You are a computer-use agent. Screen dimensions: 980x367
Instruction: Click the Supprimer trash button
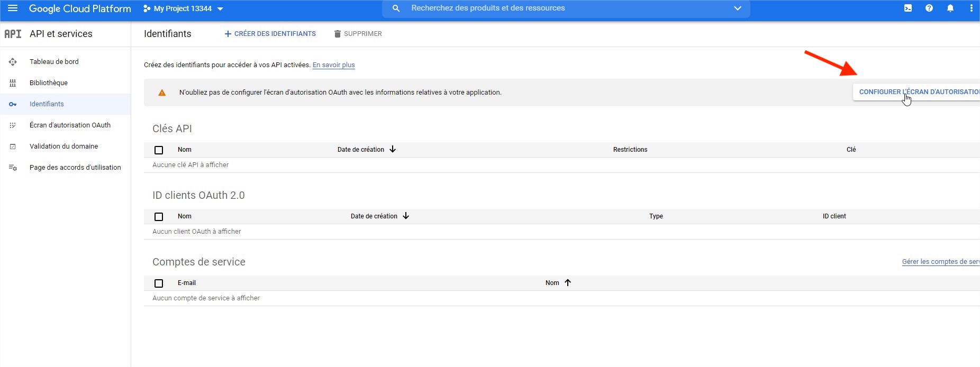pyautogui.click(x=358, y=34)
